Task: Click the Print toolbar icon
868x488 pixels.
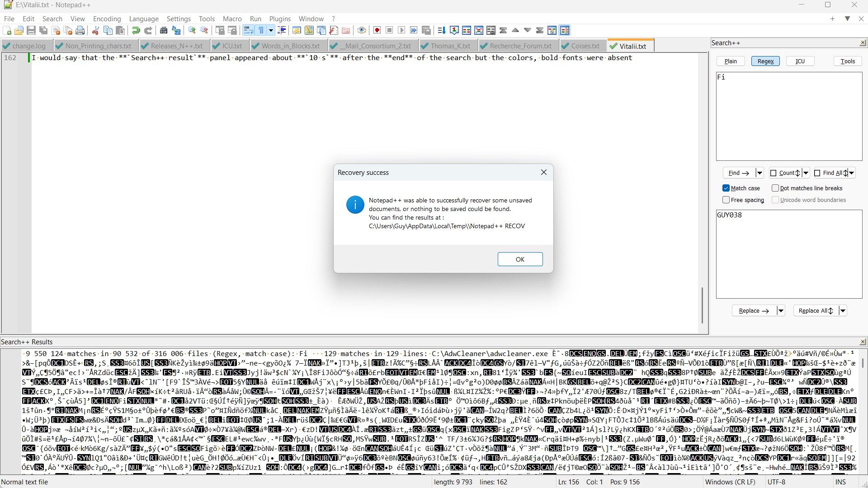Action: pyautogui.click(x=80, y=30)
